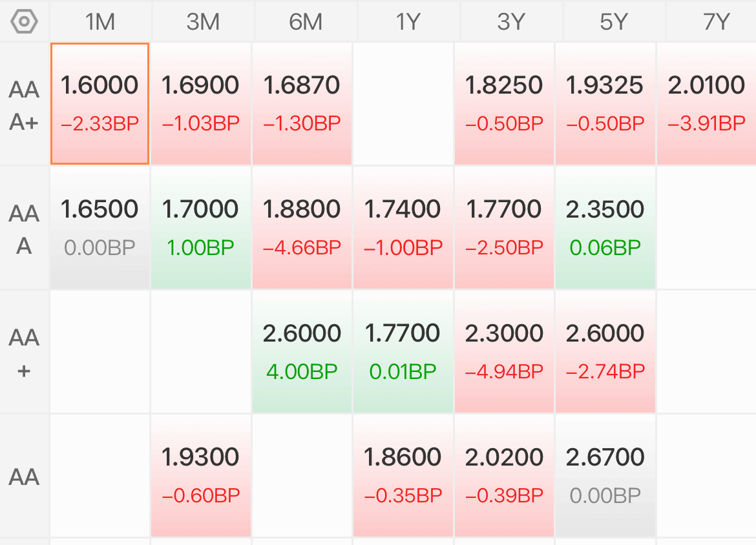Select the 1.9300 cell in AA row

(201, 476)
